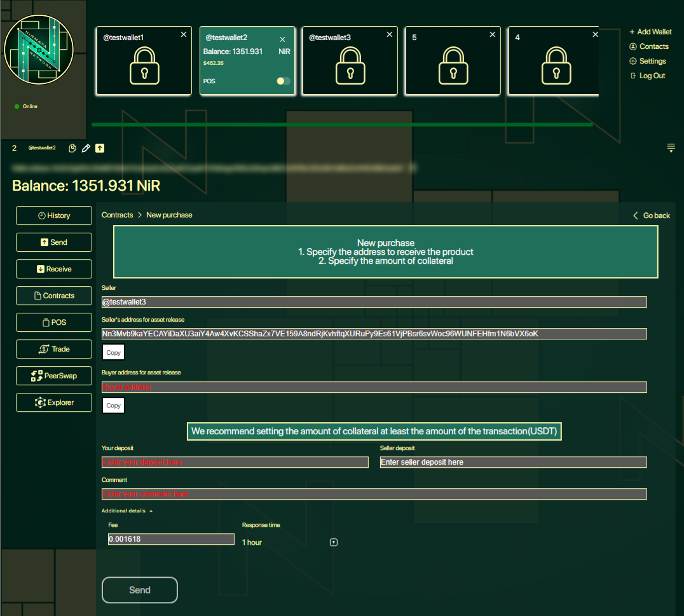The height and width of the screenshot is (616, 684).
Task: Collapse the Additional details section
Action: coord(127,510)
